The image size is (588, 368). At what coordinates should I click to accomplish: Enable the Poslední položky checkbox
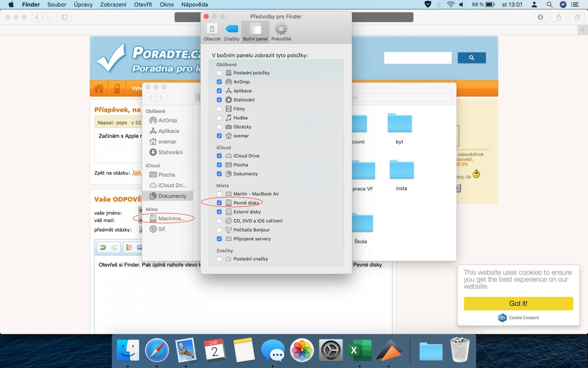pyautogui.click(x=219, y=73)
